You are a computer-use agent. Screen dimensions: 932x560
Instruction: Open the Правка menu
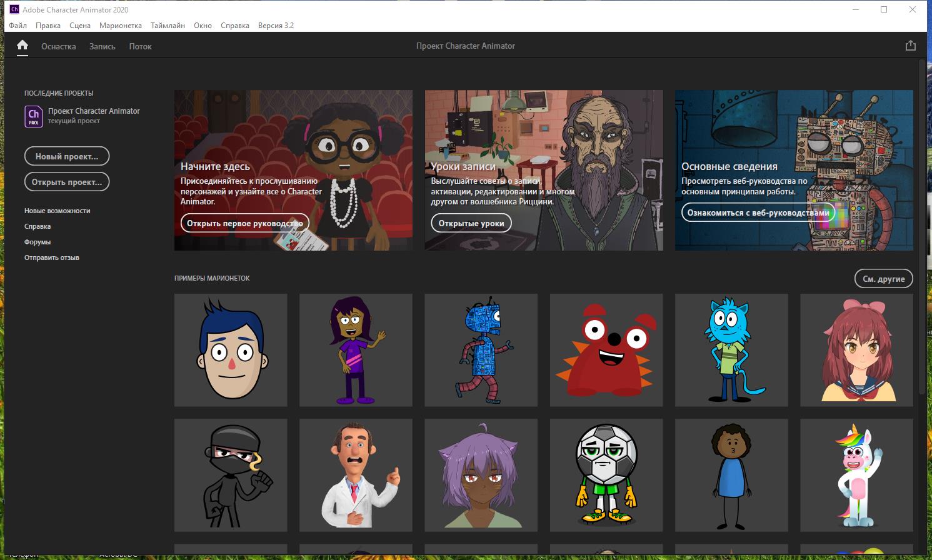tap(48, 26)
